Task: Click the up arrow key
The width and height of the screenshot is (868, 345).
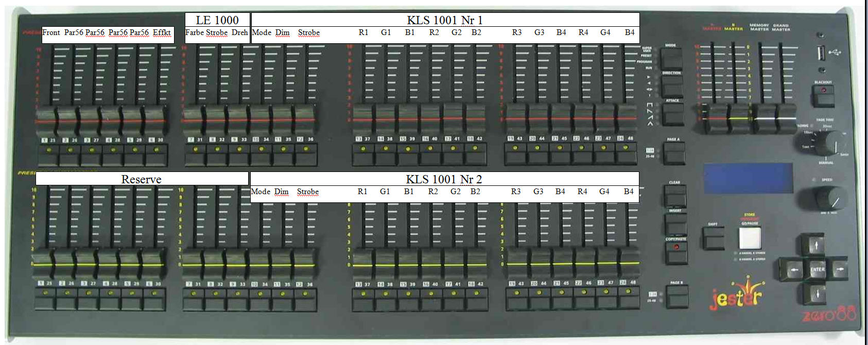Action: 815,245
